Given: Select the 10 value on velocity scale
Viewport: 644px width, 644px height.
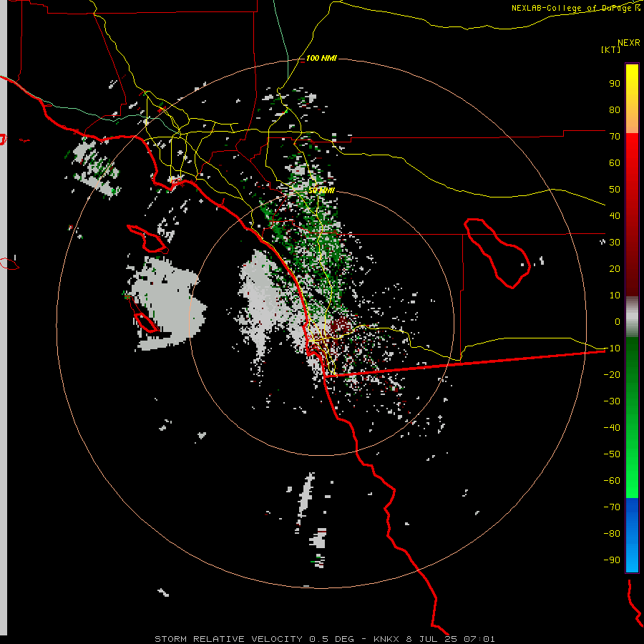Looking at the screenshot, I should (615, 296).
